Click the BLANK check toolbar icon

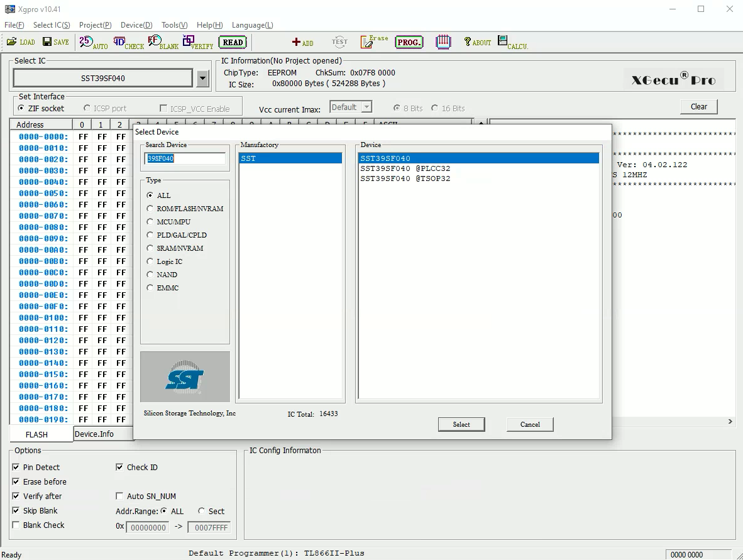163,42
